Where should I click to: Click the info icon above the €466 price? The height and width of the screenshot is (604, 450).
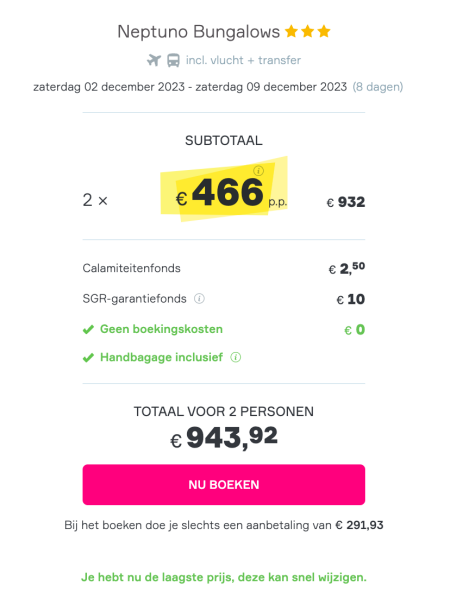pos(259,170)
